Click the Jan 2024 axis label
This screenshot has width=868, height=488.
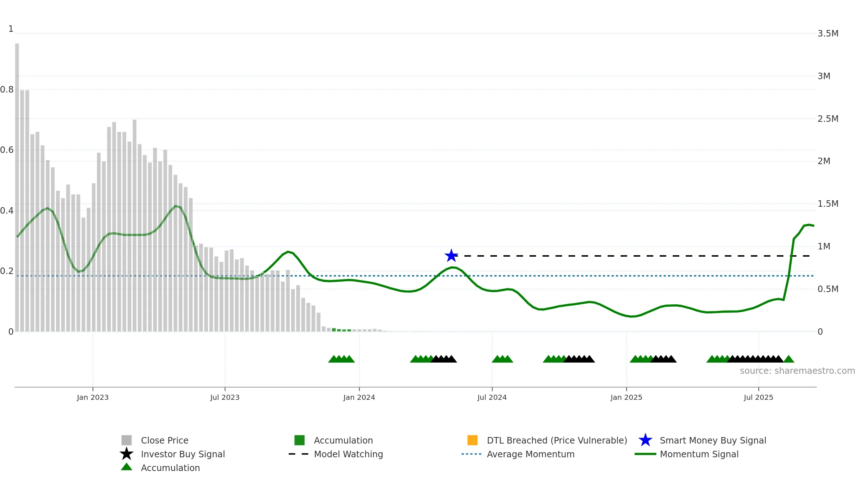[359, 398]
